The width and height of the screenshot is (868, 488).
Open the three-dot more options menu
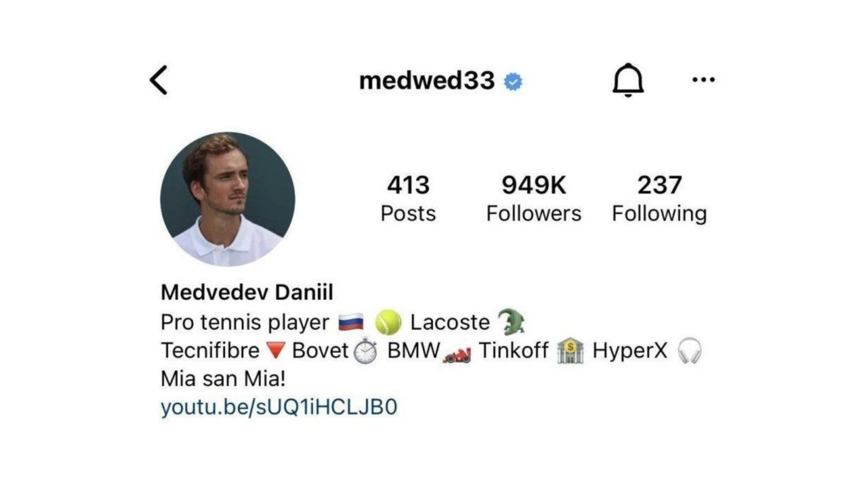[x=703, y=80]
